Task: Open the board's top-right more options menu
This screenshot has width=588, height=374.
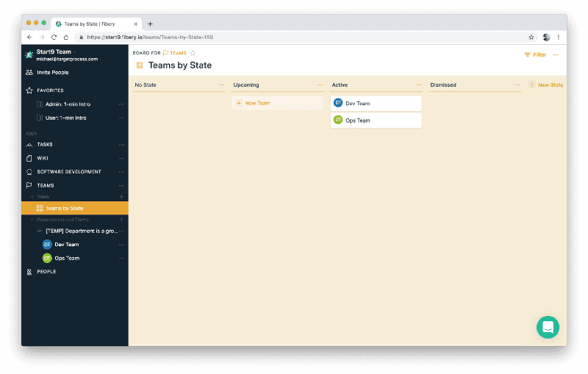Action: coord(556,54)
